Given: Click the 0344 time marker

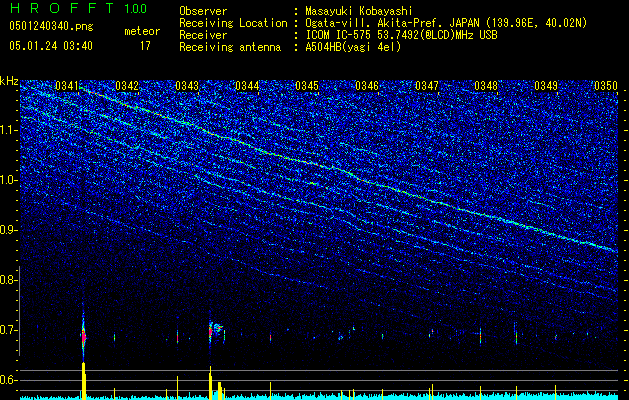Looking at the screenshot, I should 247,86.
